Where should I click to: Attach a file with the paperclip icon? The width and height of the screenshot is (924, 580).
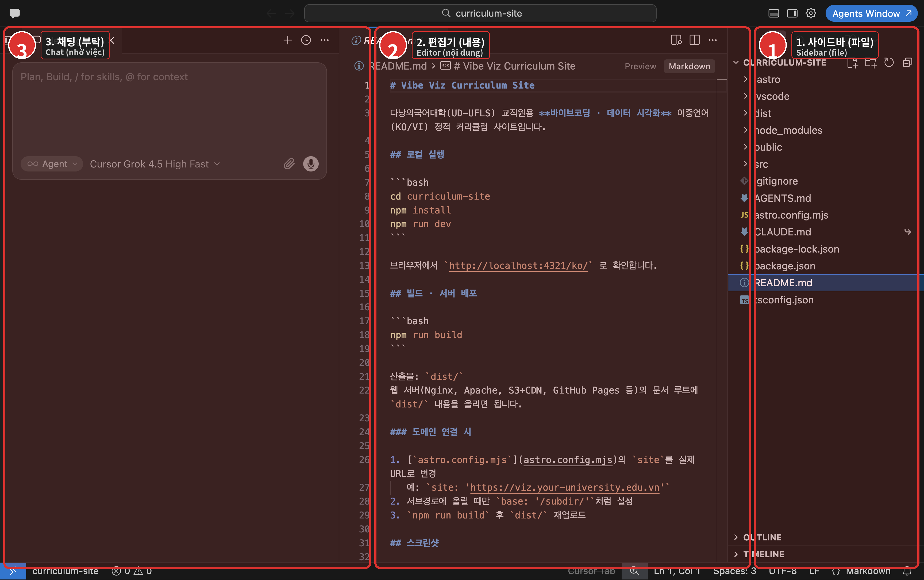point(289,164)
